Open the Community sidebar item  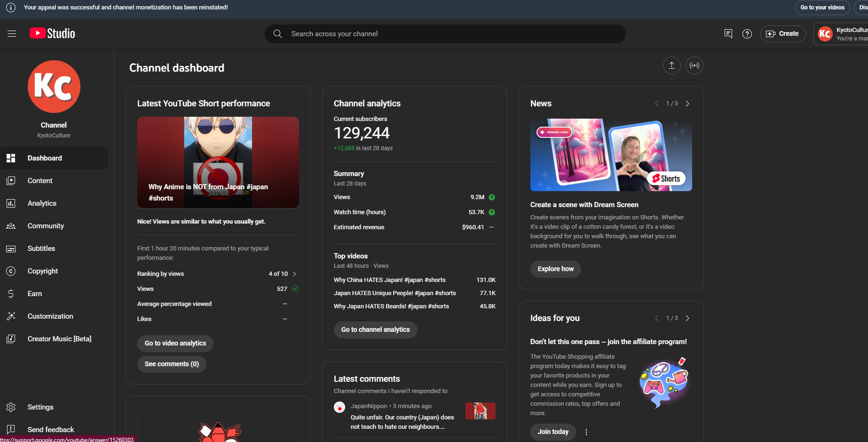coord(54,226)
